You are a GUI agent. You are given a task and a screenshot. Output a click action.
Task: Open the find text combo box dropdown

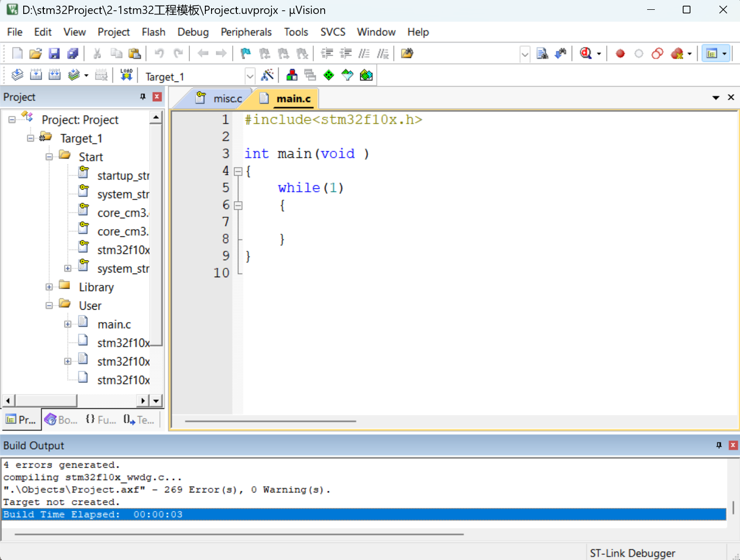pos(525,54)
